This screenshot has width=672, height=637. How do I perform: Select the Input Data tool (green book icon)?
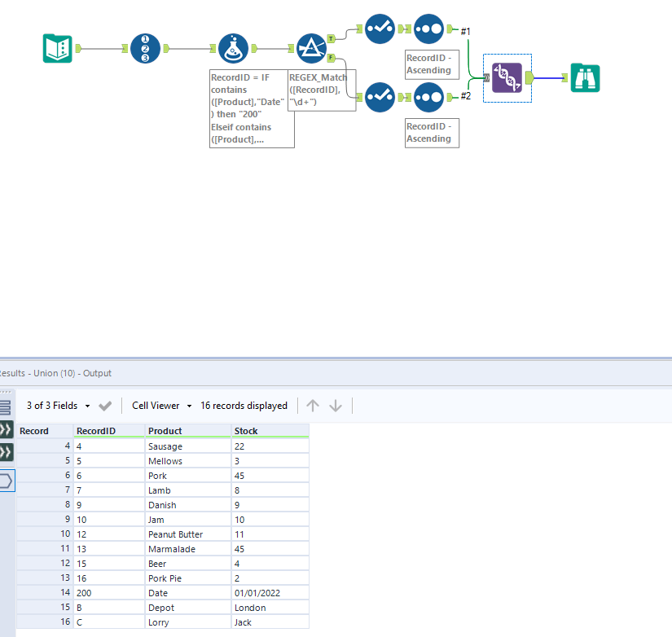pos(57,49)
